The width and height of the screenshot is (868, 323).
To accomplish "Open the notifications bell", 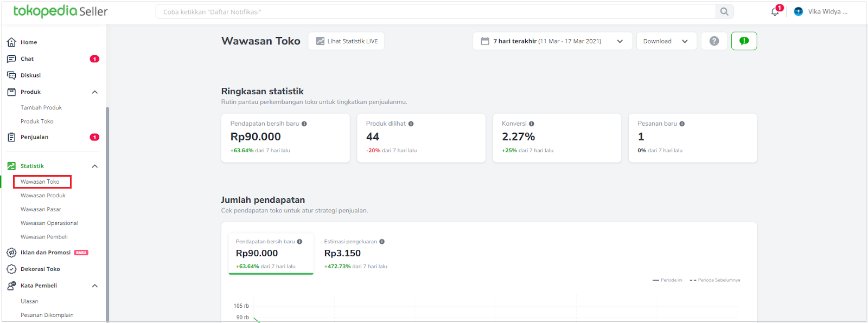I will 775,11.
